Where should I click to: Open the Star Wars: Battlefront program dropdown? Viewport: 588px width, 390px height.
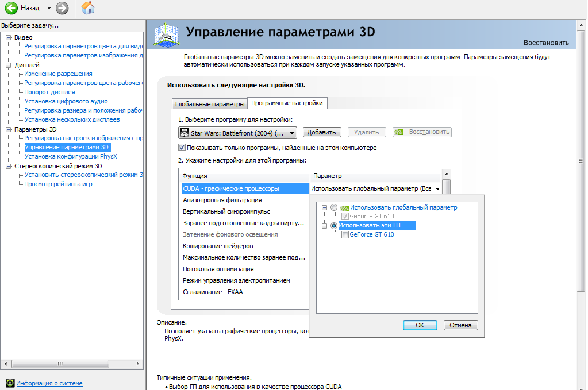tap(292, 133)
